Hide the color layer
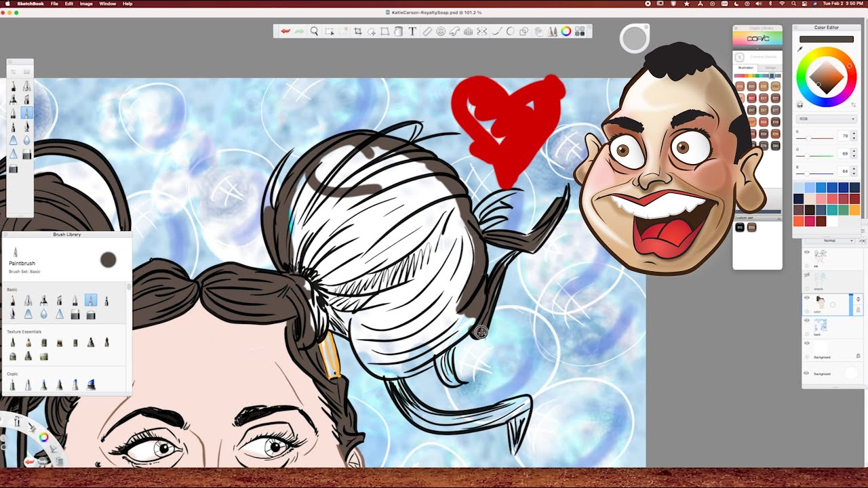 [x=806, y=298]
